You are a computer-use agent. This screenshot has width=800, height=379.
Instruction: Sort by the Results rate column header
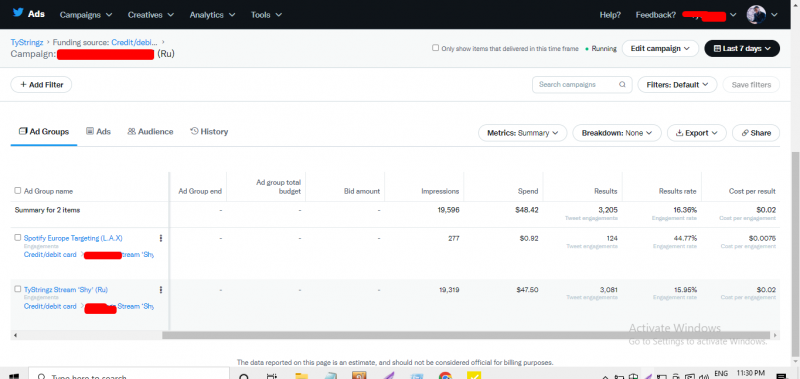click(x=678, y=191)
